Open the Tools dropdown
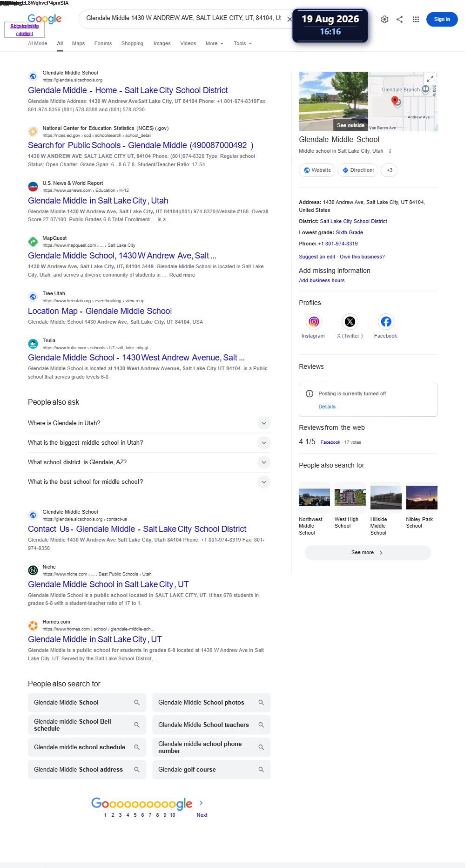Screen dimensions: 471x868 pos(243,44)
